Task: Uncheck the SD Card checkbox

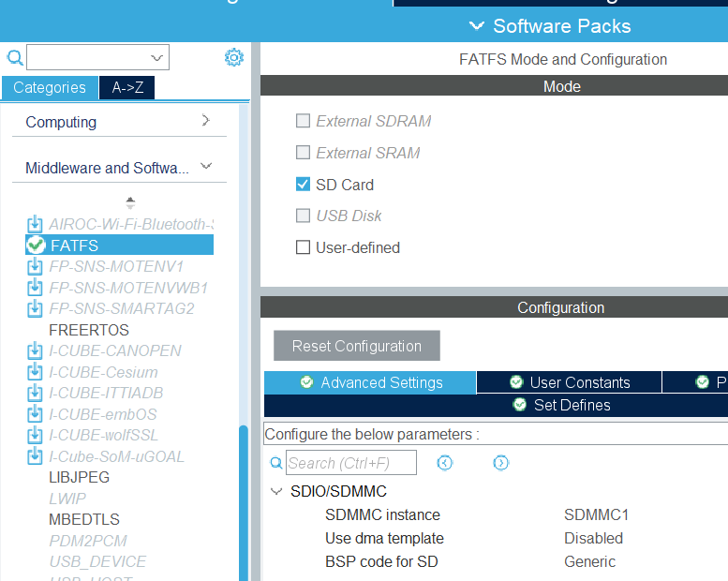Action: (303, 185)
